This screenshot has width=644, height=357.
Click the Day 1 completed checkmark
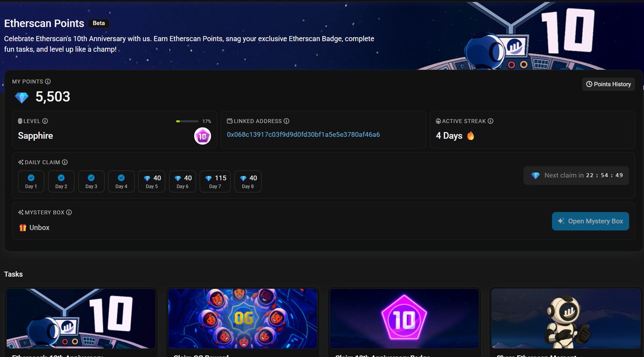[31, 178]
